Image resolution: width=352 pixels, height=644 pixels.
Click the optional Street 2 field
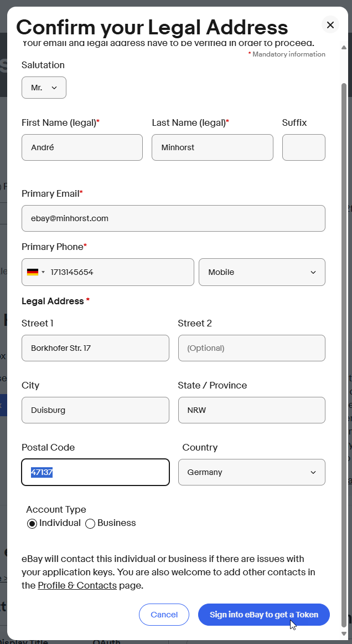click(x=251, y=347)
